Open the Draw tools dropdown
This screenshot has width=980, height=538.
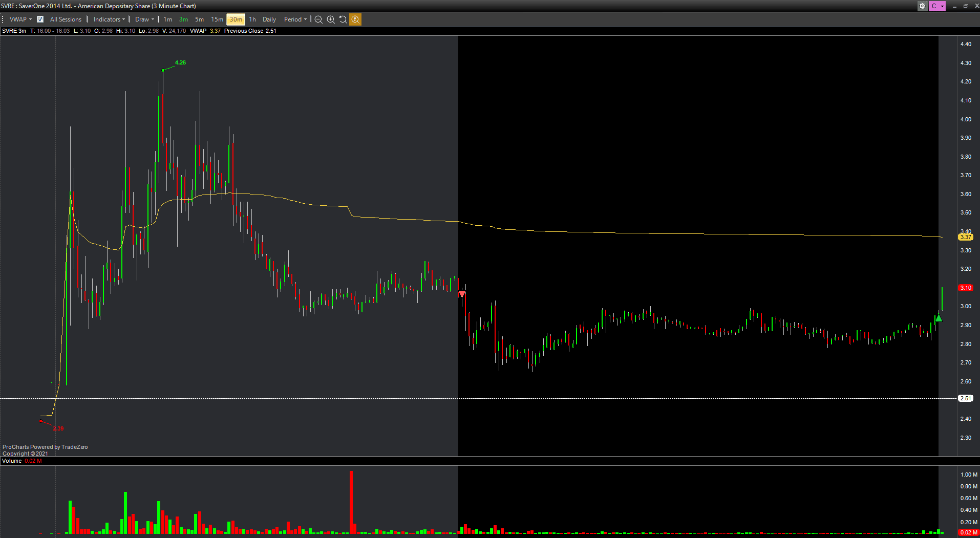click(x=144, y=19)
